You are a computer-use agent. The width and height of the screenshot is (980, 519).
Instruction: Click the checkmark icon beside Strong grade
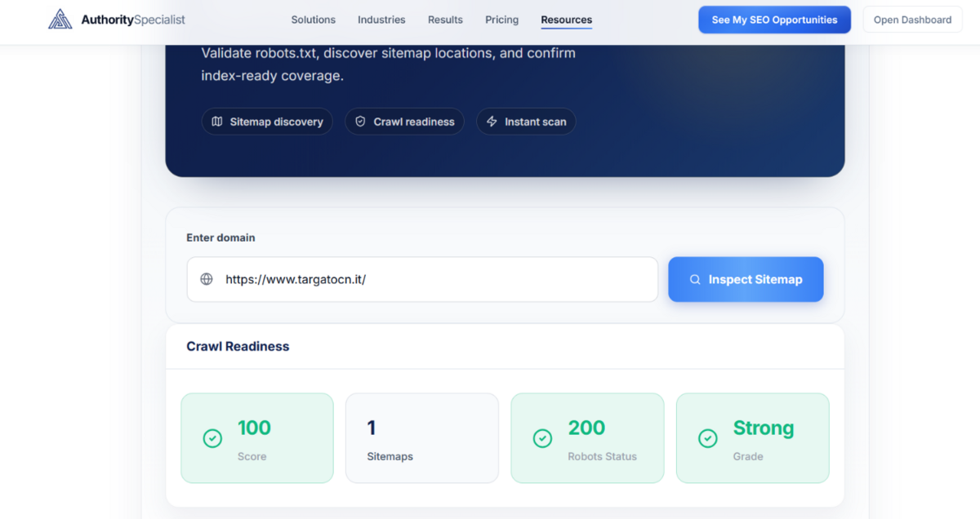[708, 439]
